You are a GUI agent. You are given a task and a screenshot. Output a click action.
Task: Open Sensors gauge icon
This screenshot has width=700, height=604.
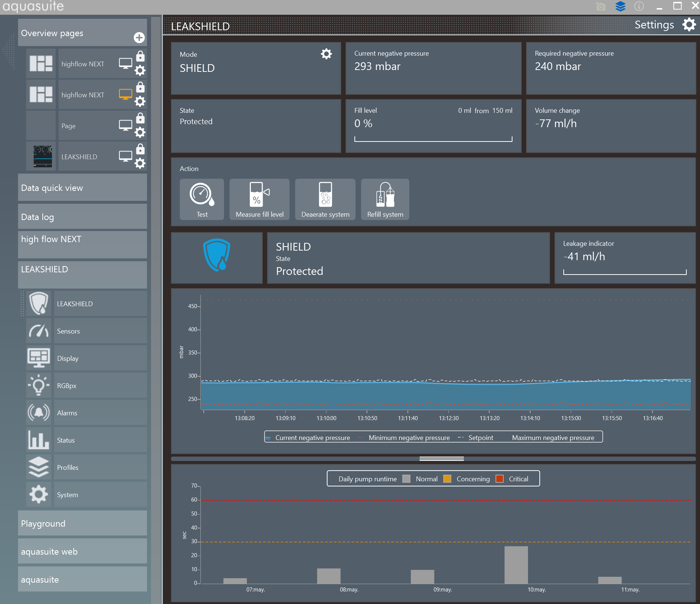[x=39, y=331]
